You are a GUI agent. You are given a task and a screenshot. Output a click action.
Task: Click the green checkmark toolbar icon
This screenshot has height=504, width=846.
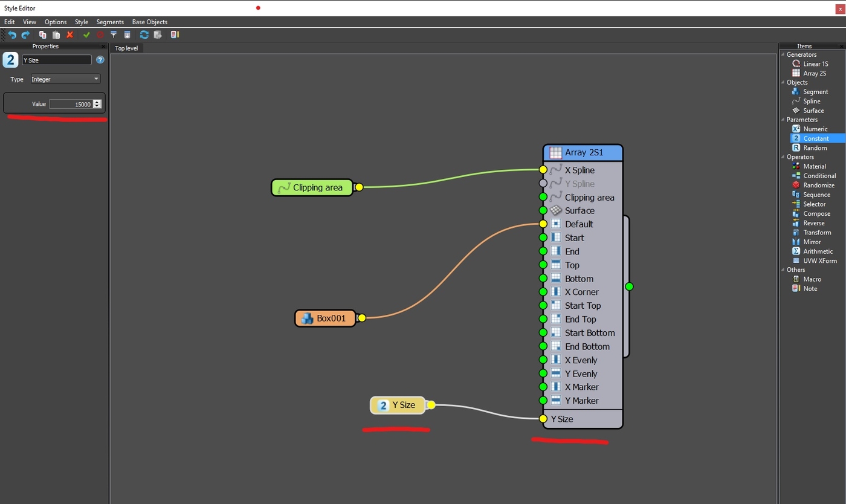coord(86,35)
